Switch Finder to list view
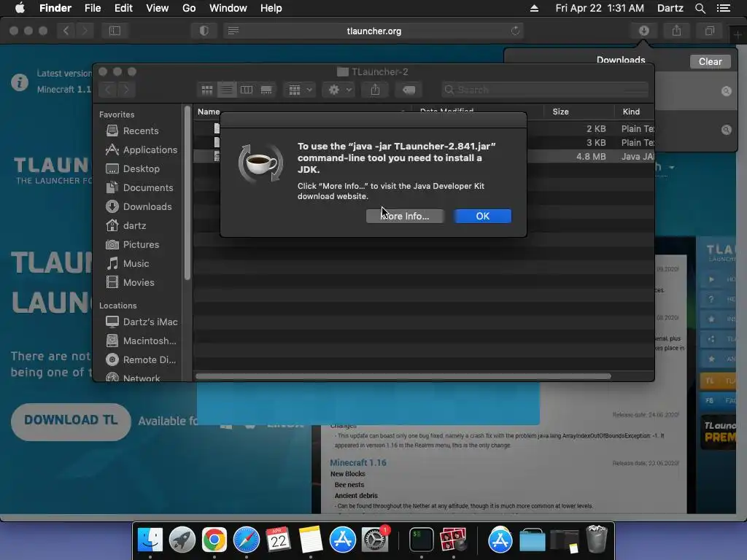 pos(227,90)
